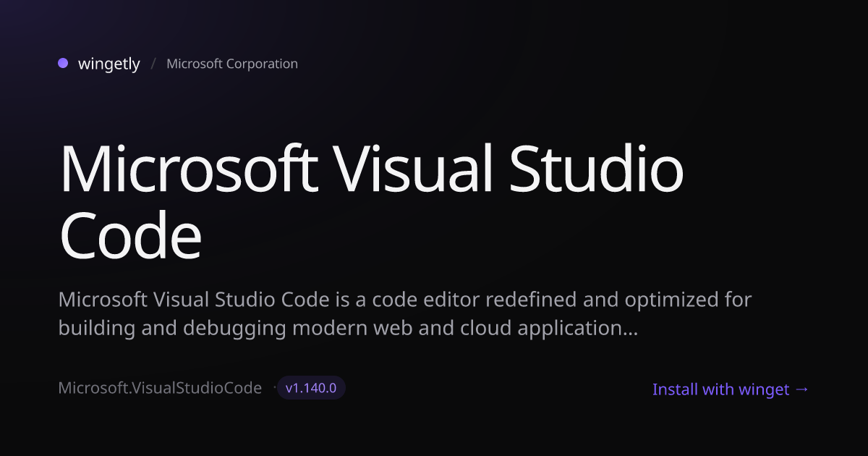Select the code editor description paragraph
The image size is (868, 456).
[x=405, y=313]
